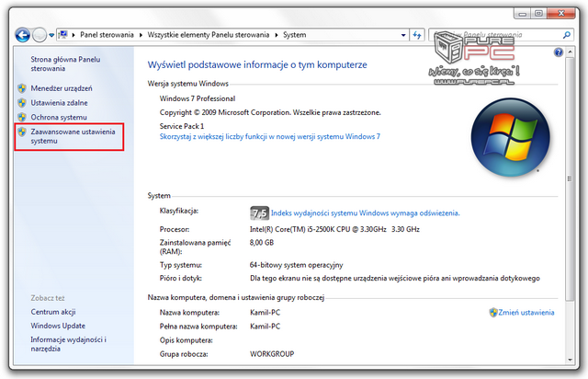This screenshot has width=588, height=379.
Task: Maximize the System window
Action: (x=538, y=14)
